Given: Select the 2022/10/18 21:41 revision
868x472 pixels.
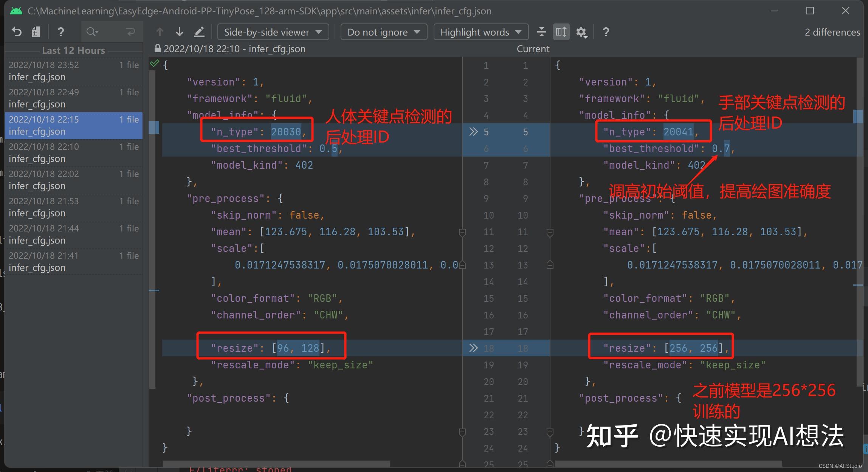Looking at the screenshot, I should [74, 262].
